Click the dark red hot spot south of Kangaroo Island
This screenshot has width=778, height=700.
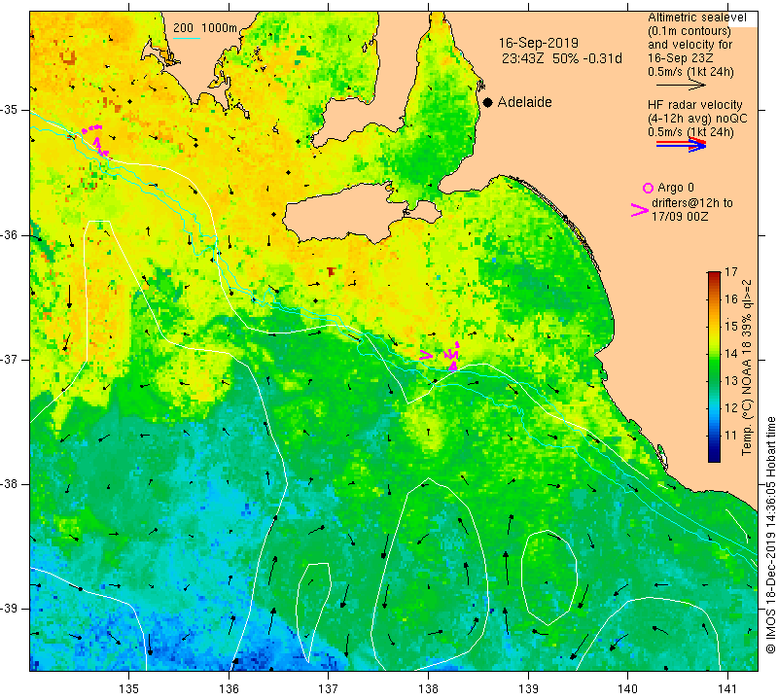[332, 271]
